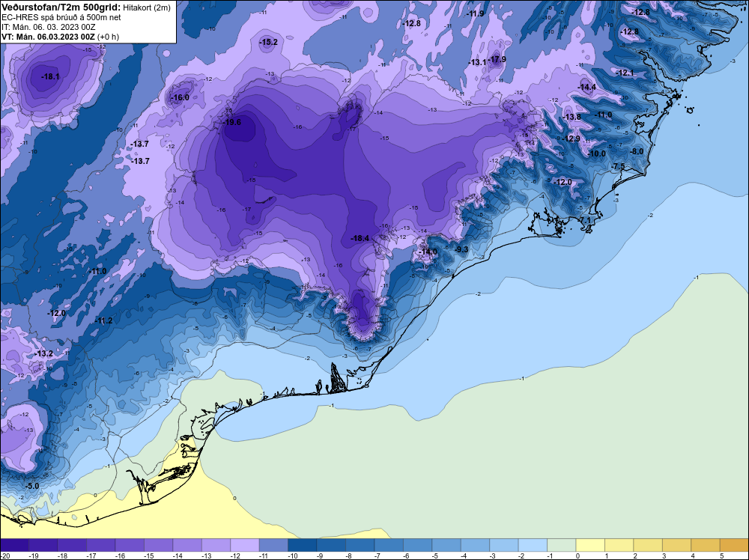Pick the legend color between -6 and -5
Screen dimensions: 749x560
(417, 545)
